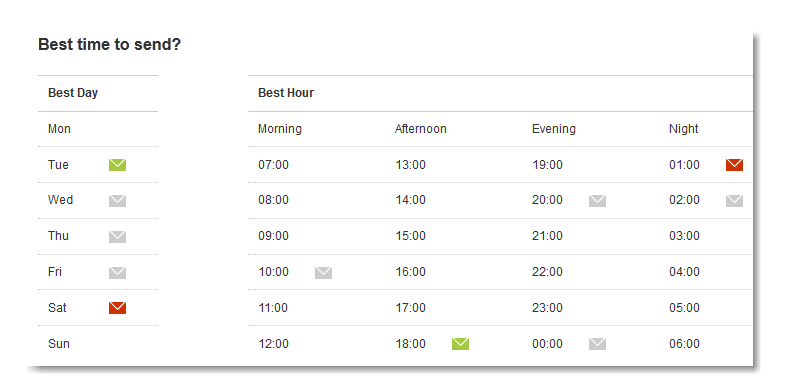785x391 pixels.
Task: Click the gray envelope icon beside 02:00
Action: [734, 201]
